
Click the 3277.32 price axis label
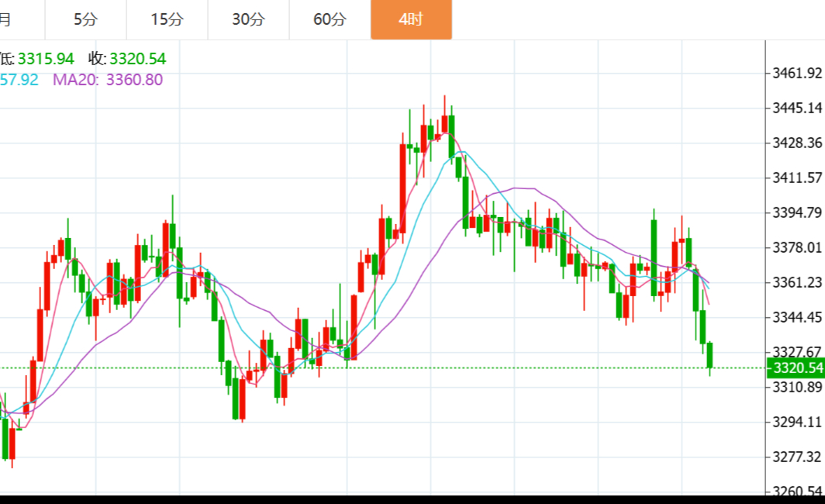point(796,457)
